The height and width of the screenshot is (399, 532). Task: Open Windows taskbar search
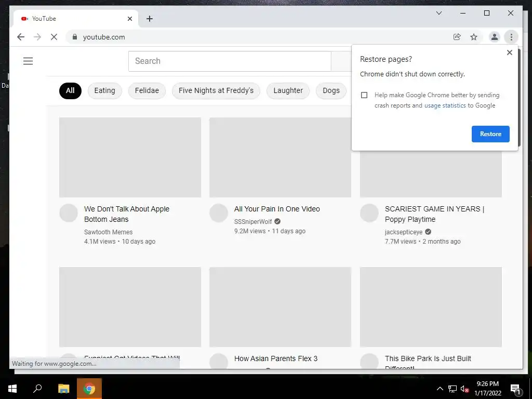pyautogui.click(x=37, y=389)
